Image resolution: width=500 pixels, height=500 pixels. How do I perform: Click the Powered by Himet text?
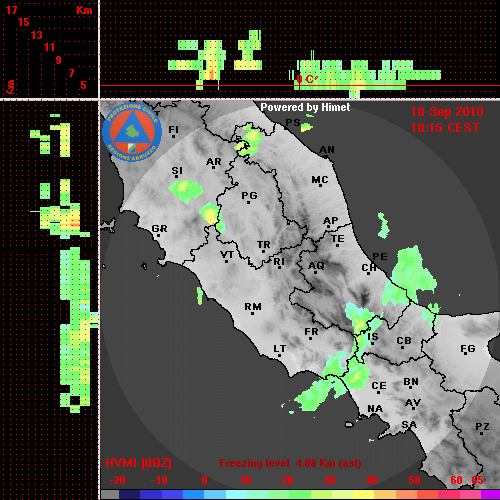click(x=305, y=107)
